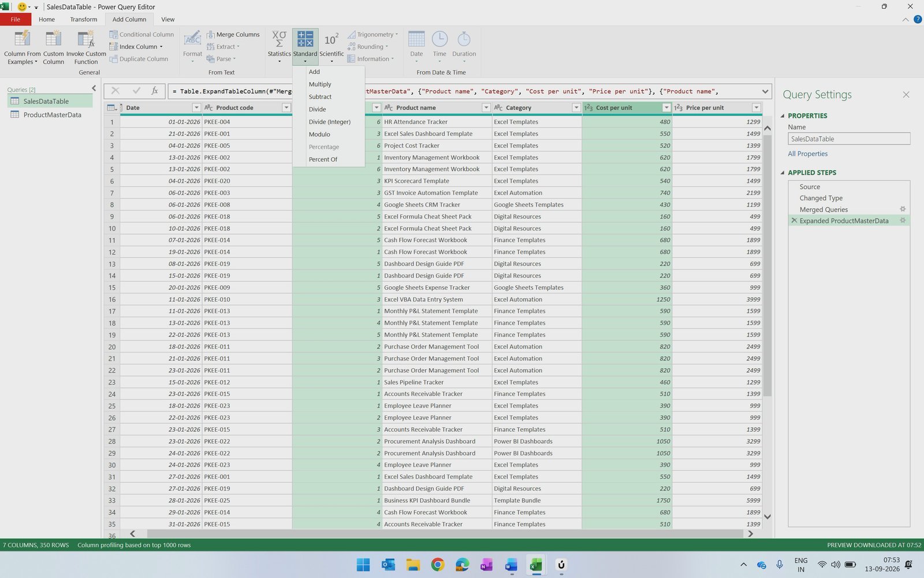The width and height of the screenshot is (924, 578).
Task: Open Date column filter dropdown
Action: pos(196,108)
